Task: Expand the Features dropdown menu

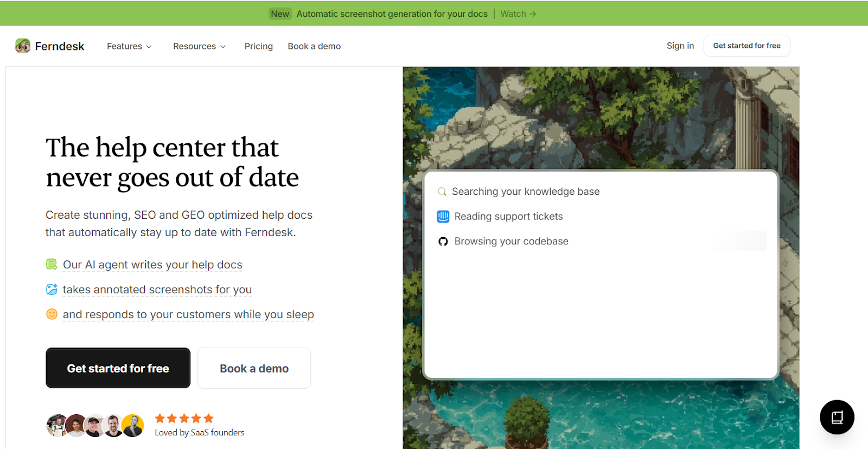Action: point(129,46)
